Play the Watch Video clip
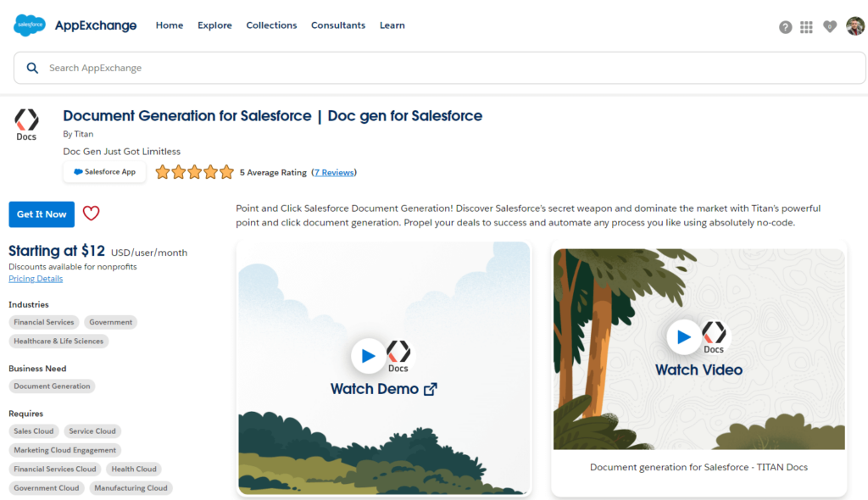 684,336
